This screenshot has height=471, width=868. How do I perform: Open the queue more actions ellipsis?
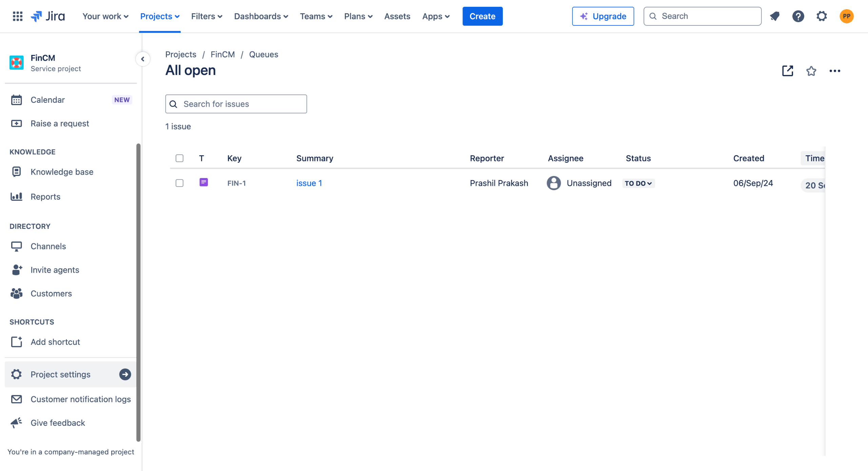click(835, 71)
